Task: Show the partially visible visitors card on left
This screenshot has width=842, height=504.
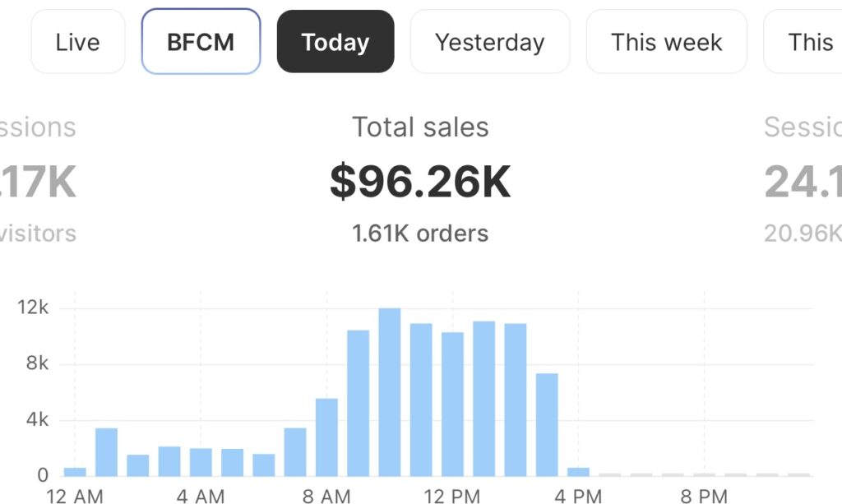Action: 37,182
